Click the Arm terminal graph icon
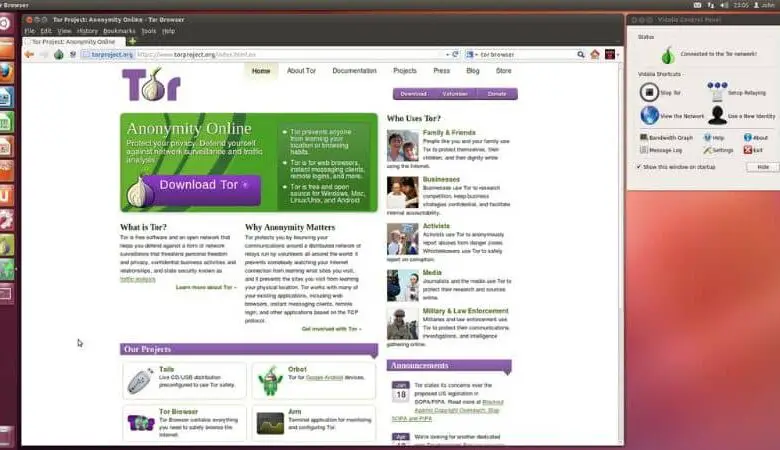Screen dimensions: 780x450 (x=270, y=423)
